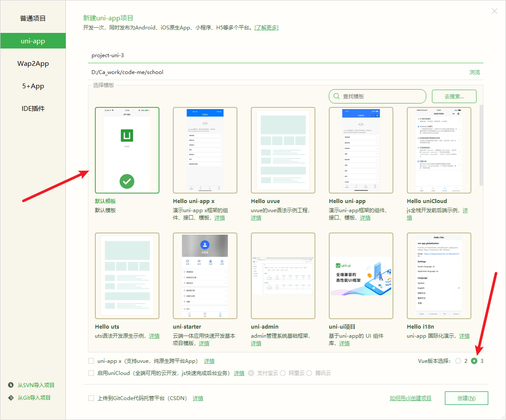Viewport: 506px width, 420px height.
Task: Edit the project path field
Action: point(278,72)
